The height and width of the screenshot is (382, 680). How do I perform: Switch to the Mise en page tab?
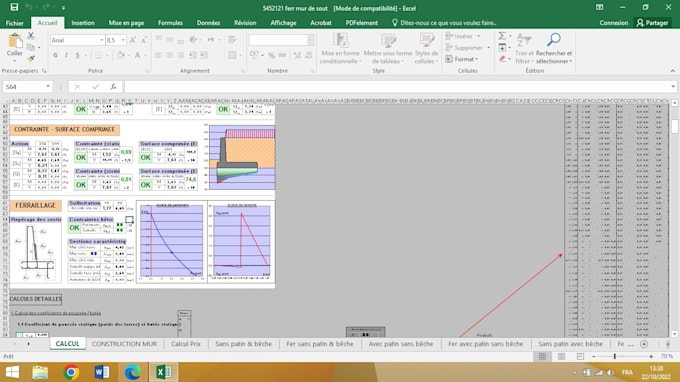tap(126, 23)
